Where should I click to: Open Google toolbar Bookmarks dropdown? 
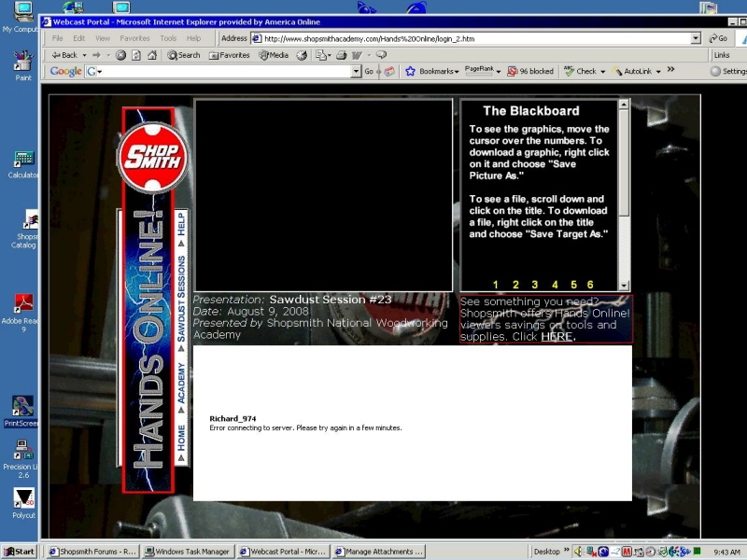(x=432, y=72)
